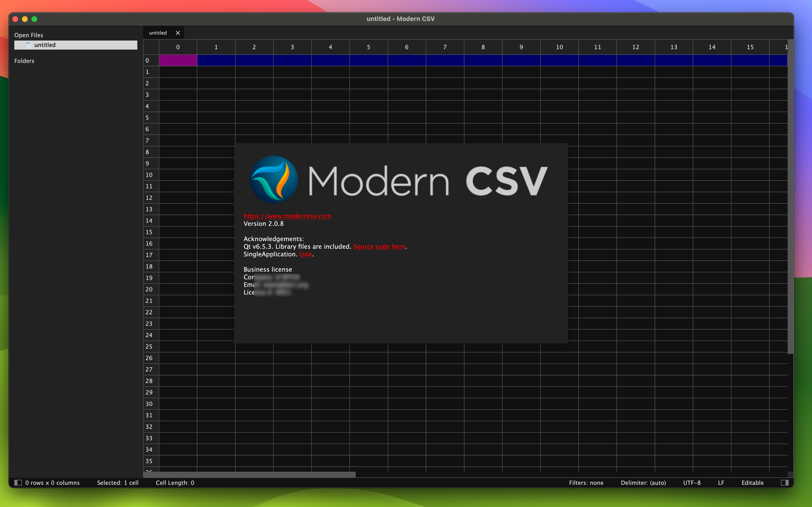Image resolution: width=812 pixels, height=507 pixels.
Task: Open the https://www.moderncsv.com link
Action: click(x=287, y=216)
